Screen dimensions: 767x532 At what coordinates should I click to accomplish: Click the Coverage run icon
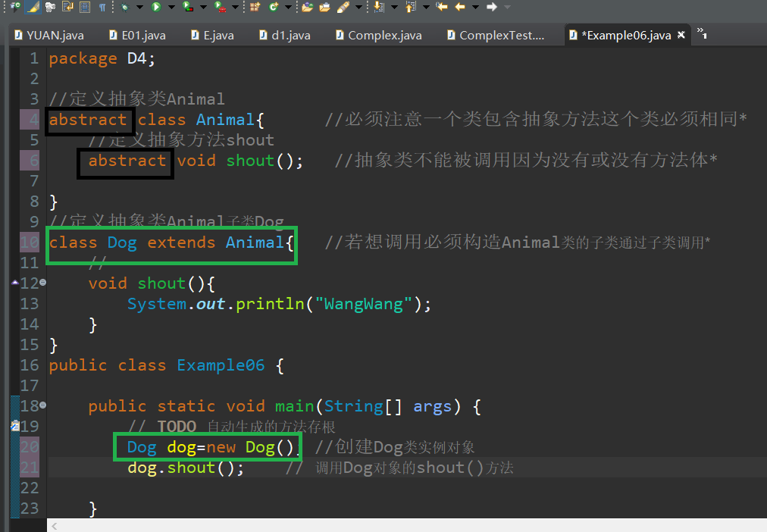click(x=188, y=7)
